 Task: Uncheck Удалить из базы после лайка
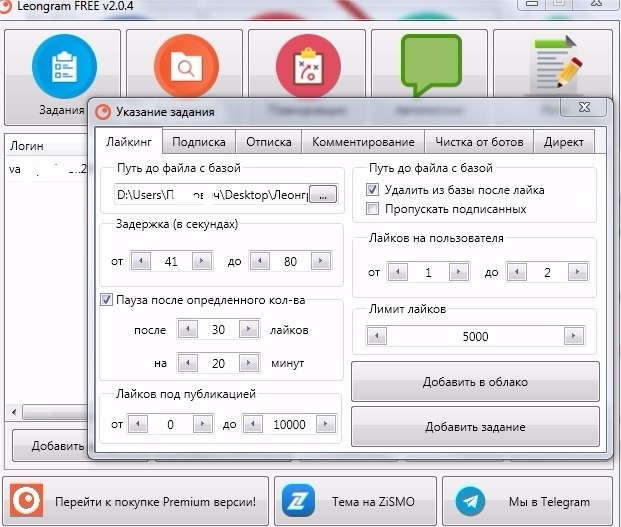(x=372, y=189)
